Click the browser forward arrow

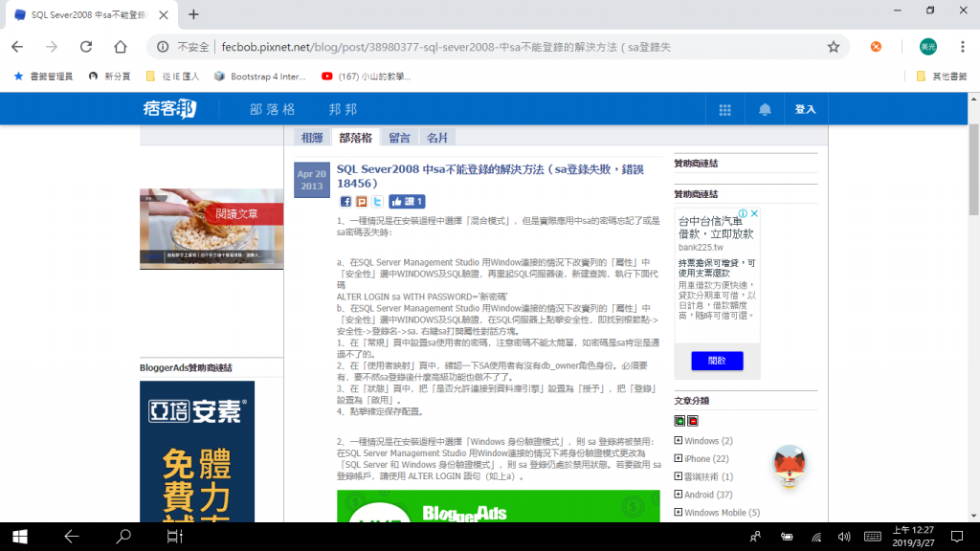52,47
